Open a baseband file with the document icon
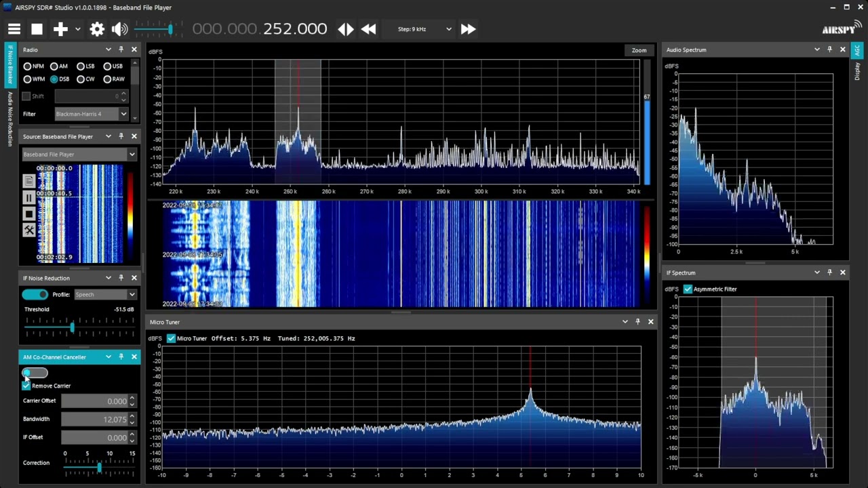The width and height of the screenshot is (868, 488). (28, 181)
